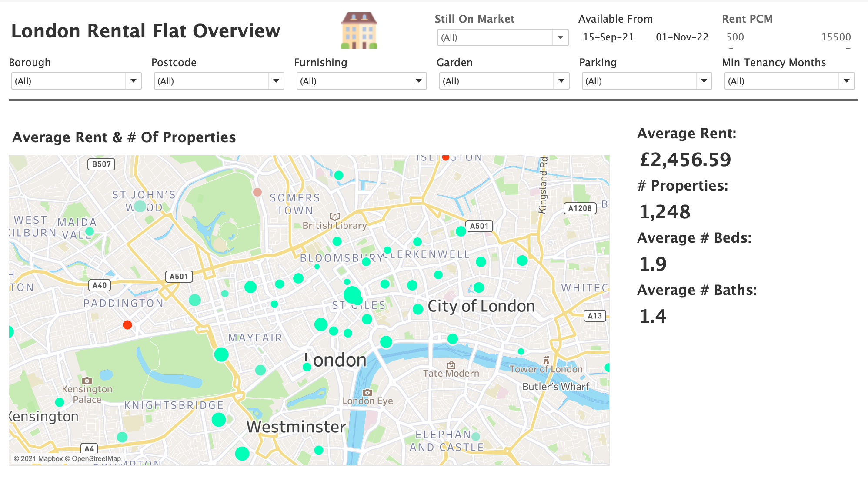Viewport: 868px width, 488px height.
Task: Click the apartment building icon
Action: point(359,30)
